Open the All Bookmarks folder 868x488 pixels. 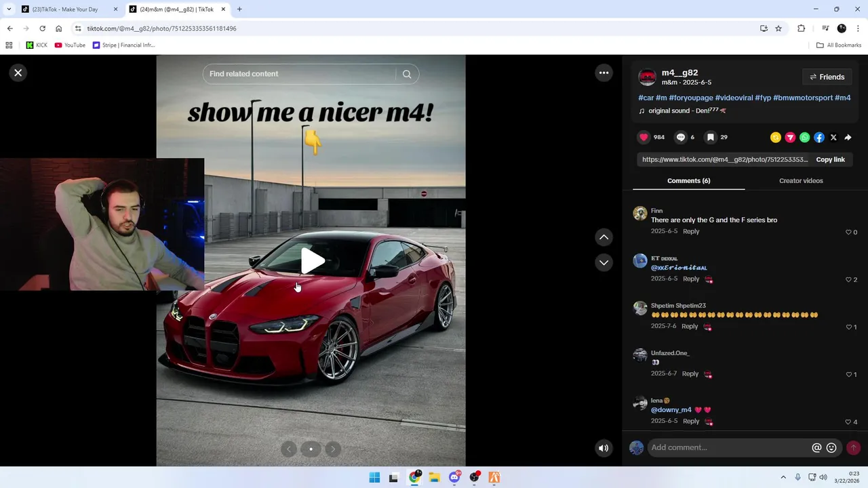tap(839, 45)
